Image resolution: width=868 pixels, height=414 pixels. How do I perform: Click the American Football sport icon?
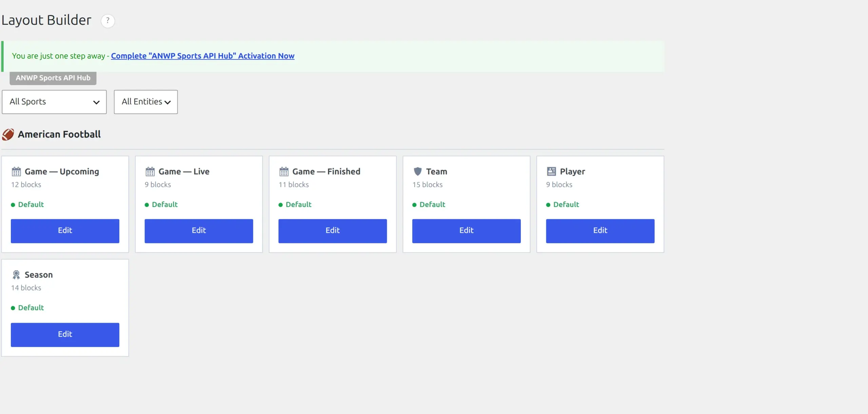(x=8, y=134)
